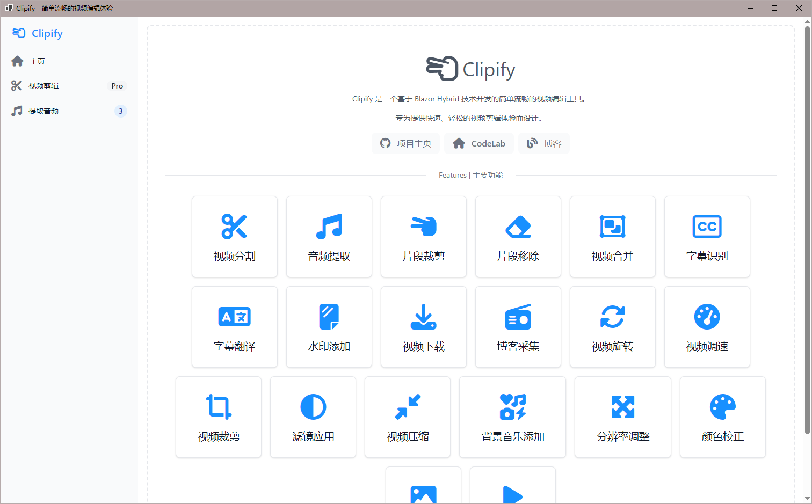Select the 水印添加 watermark icon
This screenshot has height=504, width=812.
329,317
